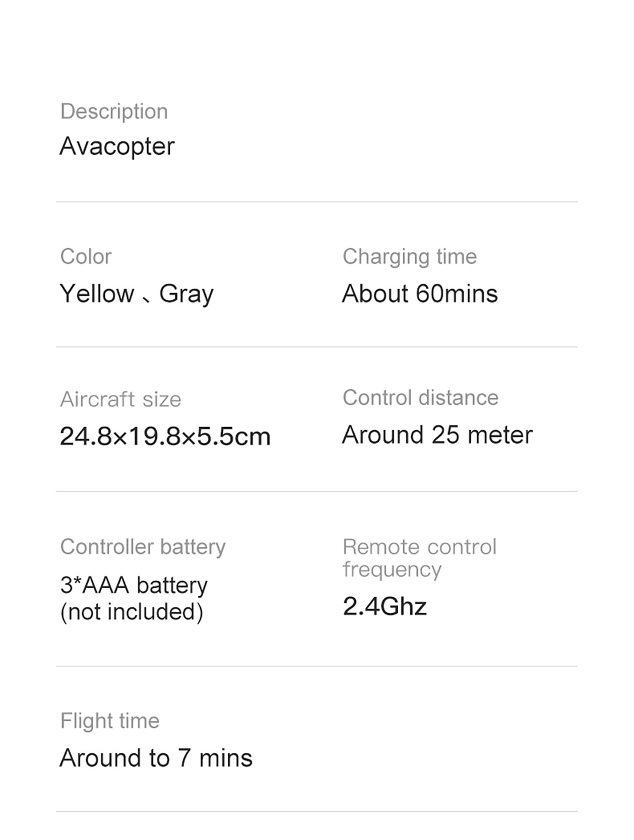Select the Around 25 meter value
634x840 pixels.
[x=437, y=435]
